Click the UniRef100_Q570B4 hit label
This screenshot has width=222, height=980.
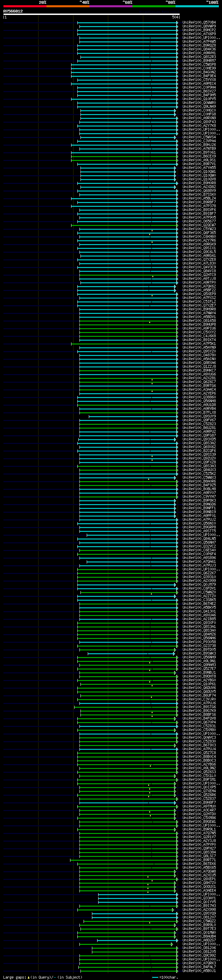(x=199, y=23)
